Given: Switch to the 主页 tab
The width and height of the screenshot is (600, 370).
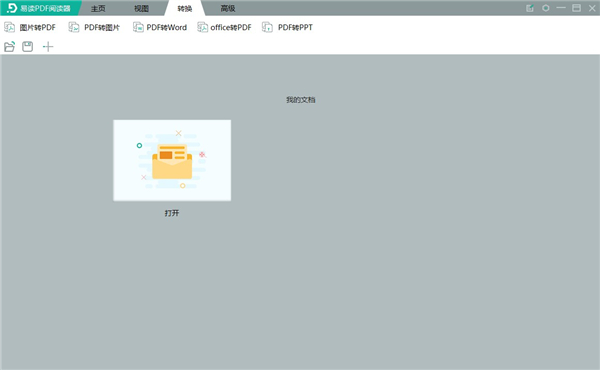Looking at the screenshot, I should [x=98, y=8].
